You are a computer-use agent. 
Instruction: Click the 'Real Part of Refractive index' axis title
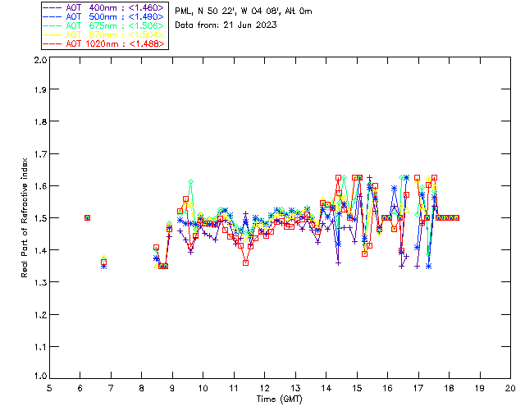25,217
